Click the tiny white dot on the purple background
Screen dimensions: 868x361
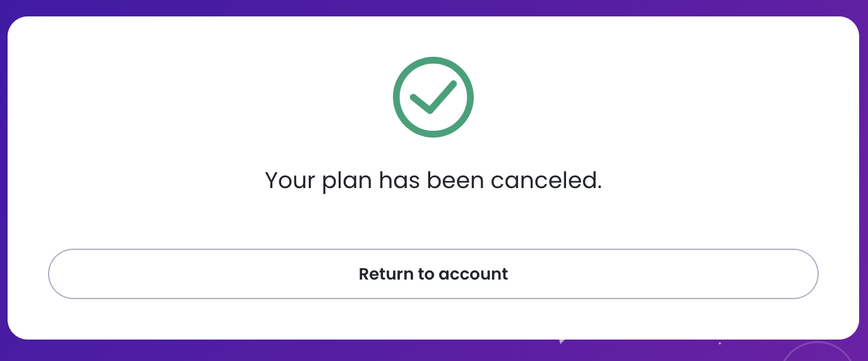(720, 343)
